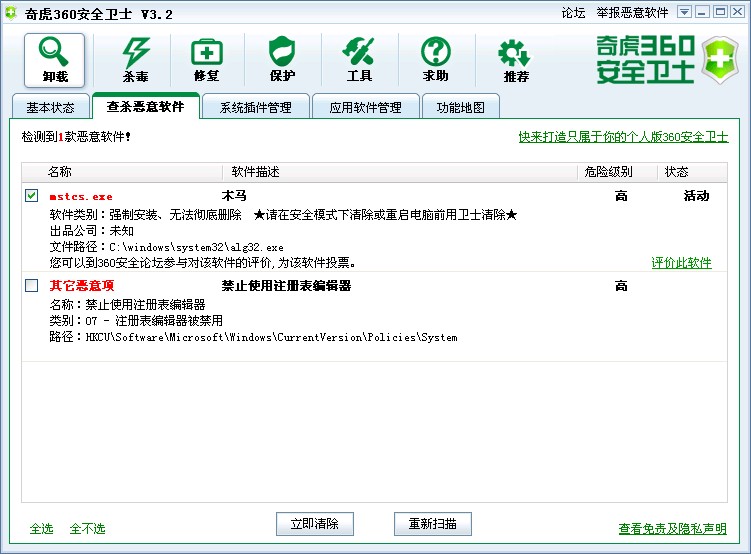Click the 重新扫描 rescan button
The image size is (751, 554).
point(432,524)
